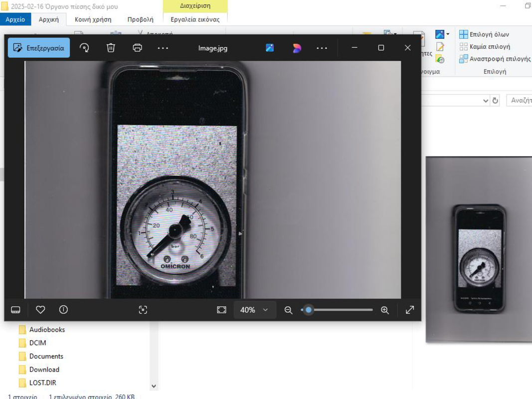
Task: Print the image from the Photos toolbar
Action: [x=137, y=48]
